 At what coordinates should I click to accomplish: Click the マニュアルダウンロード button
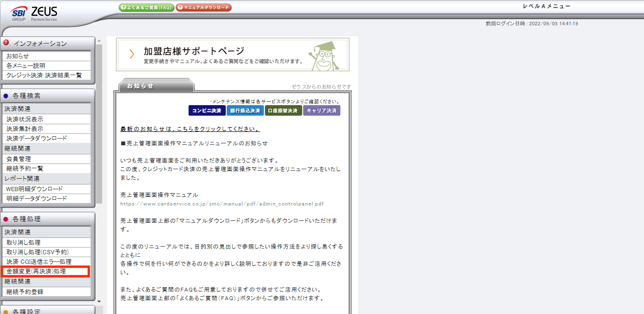coord(204,8)
